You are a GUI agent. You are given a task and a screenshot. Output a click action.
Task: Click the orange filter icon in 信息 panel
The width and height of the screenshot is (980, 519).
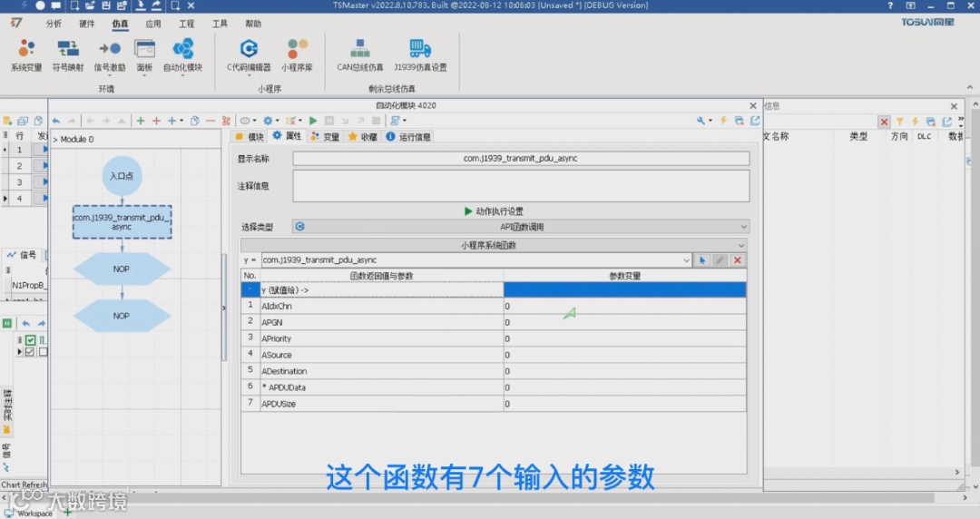pyautogui.click(x=899, y=122)
